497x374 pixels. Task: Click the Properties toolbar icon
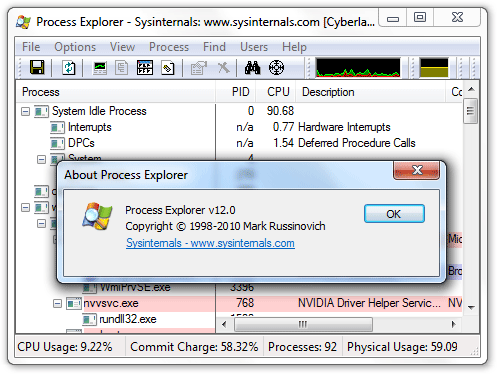[199, 68]
